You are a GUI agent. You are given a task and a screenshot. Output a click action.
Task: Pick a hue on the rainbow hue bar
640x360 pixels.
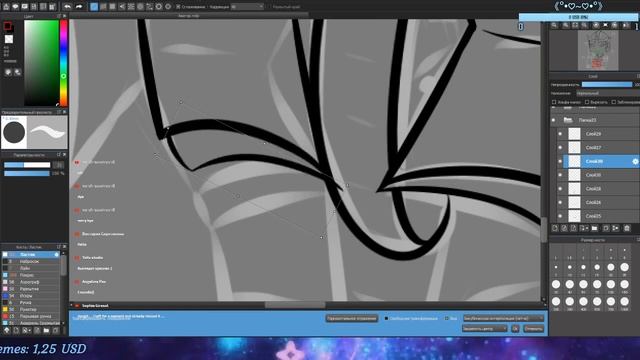pyautogui.click(x=64, y=63)
